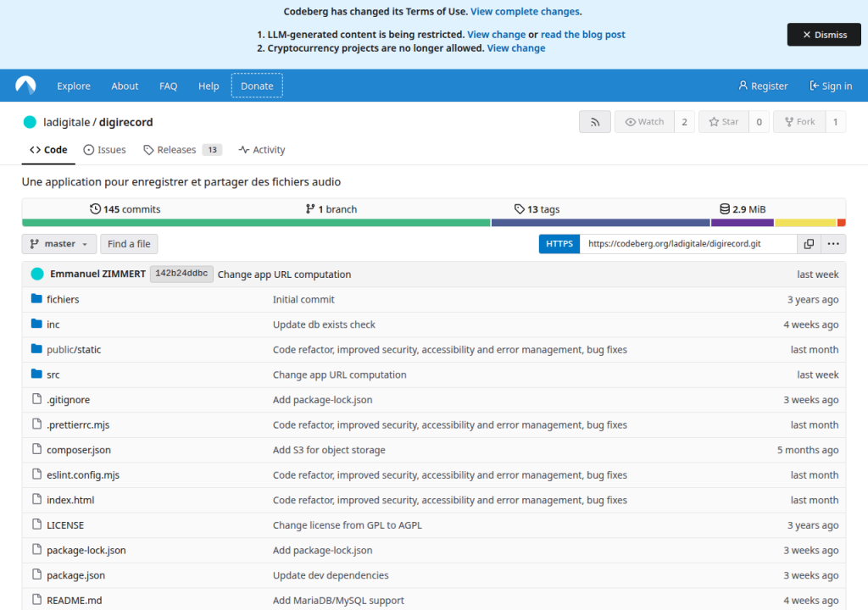The height and width of the screenshot is (610, 868).
Task: Click the index.html file icon
Action: pyautogui.click(x=36, y=499)
